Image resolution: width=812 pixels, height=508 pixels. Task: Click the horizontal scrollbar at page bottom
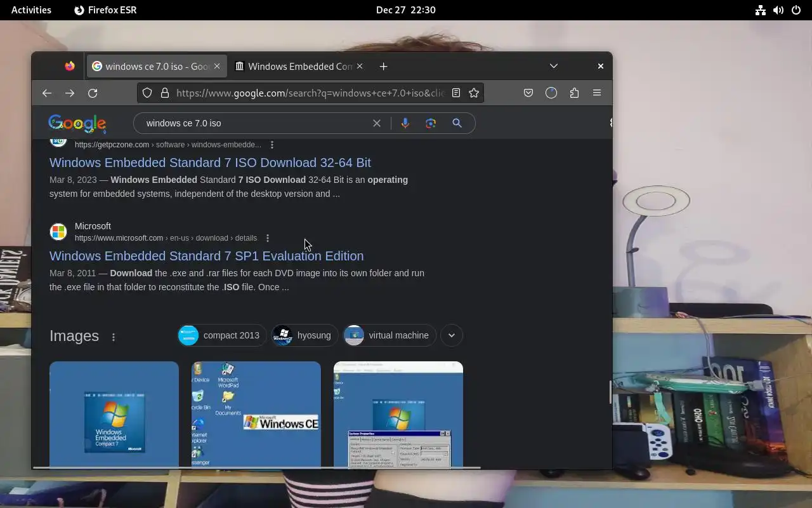tap(257, 468)
